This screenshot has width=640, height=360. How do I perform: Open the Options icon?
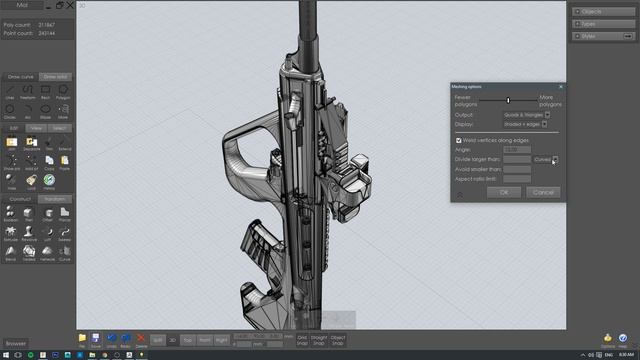(607, 340)
